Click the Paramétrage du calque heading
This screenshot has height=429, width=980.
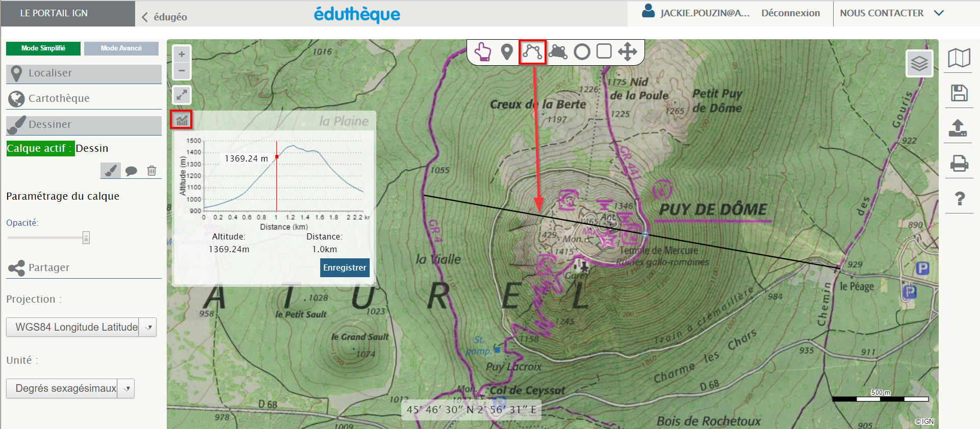tap(63, 196)
